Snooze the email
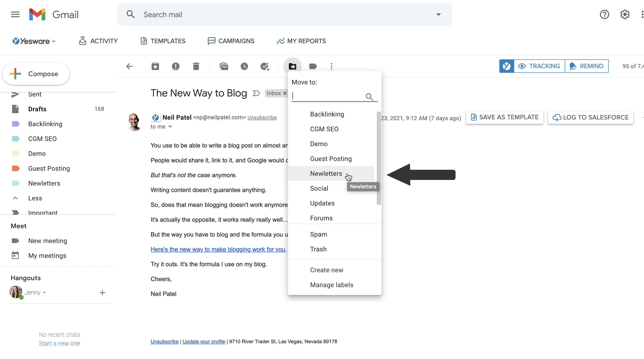The height and width of the screenshot is (359, 644). pos(244,66)
